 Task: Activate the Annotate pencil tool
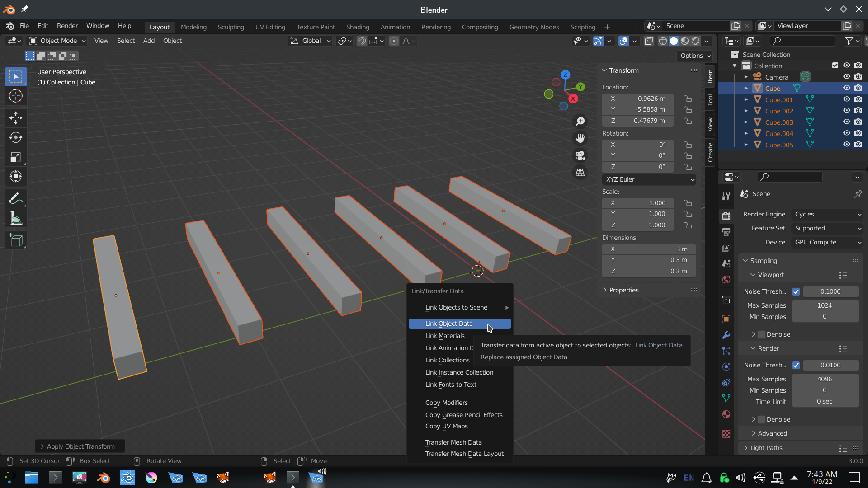(x=16, y=198)
